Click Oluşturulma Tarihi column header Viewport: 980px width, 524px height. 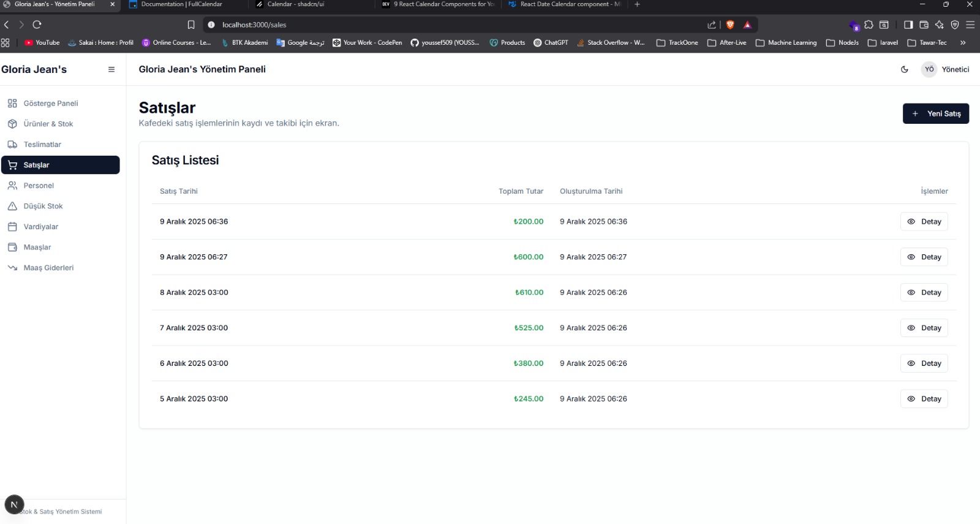pos(591,191)
